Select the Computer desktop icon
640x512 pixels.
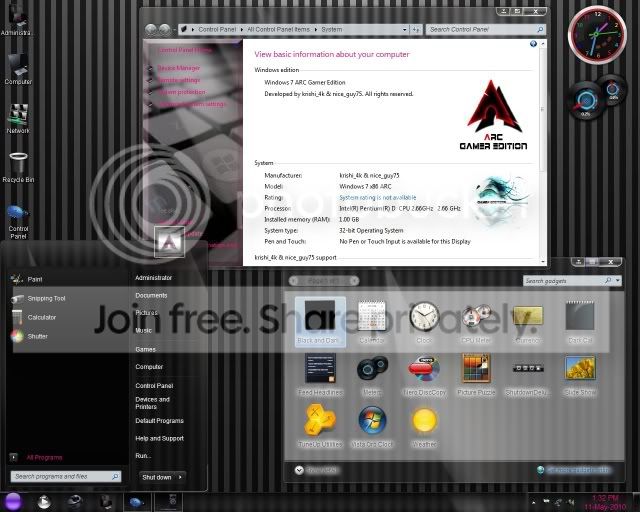[x=18, y=69]
